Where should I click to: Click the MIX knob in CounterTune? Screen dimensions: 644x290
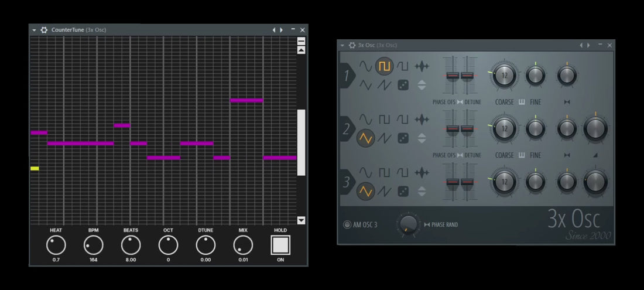coord(243,245)
